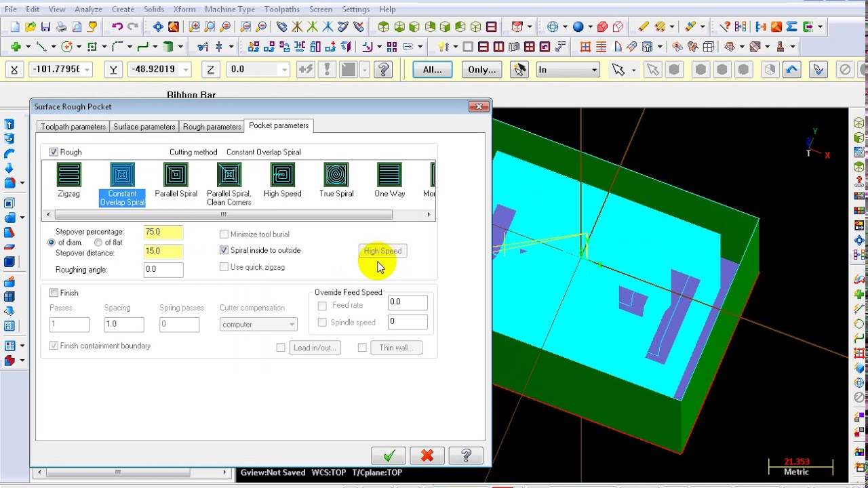Image resolution: width=868 pixels, height=488 pixels.
Task: Click the Create line icon
Action: (41, 47)
